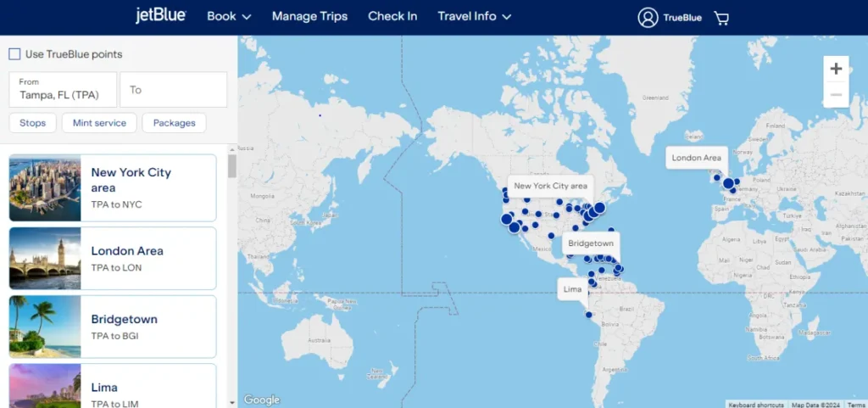Click the Bridgetown palm beach thumbnail
The height and width of the screenshot is (408, 868).
coord(45,327)
